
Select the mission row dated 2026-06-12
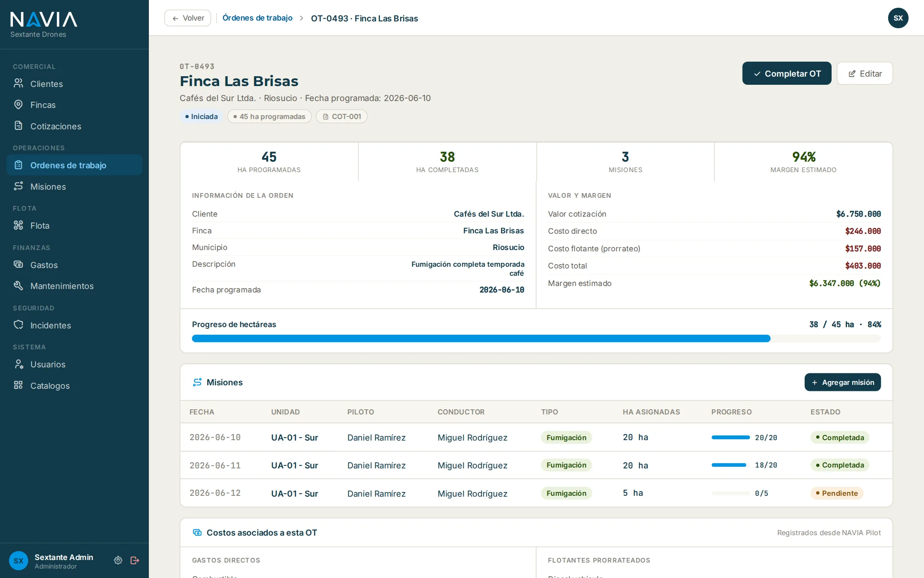coord(536,493)
